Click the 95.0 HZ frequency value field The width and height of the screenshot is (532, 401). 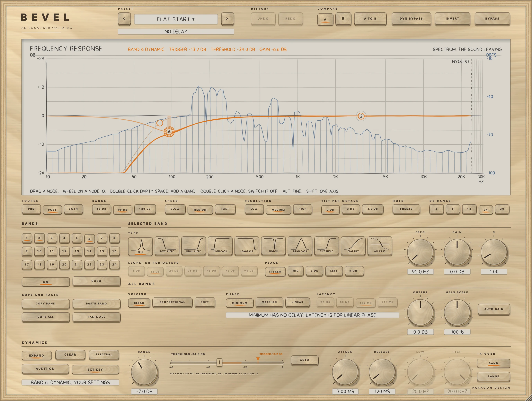click(420, 272)
